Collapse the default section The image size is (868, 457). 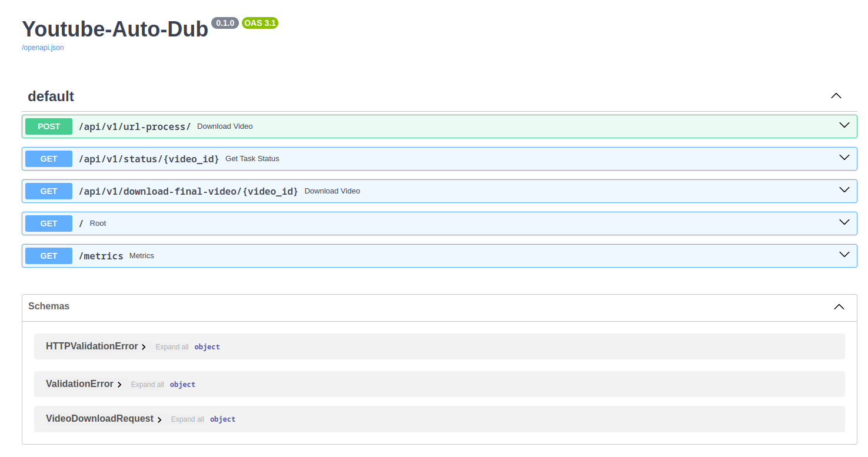836,95
